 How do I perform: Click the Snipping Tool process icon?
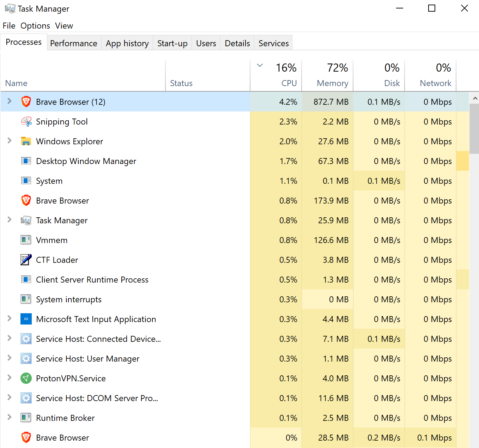pyautogui.click(x=26, y=121)
